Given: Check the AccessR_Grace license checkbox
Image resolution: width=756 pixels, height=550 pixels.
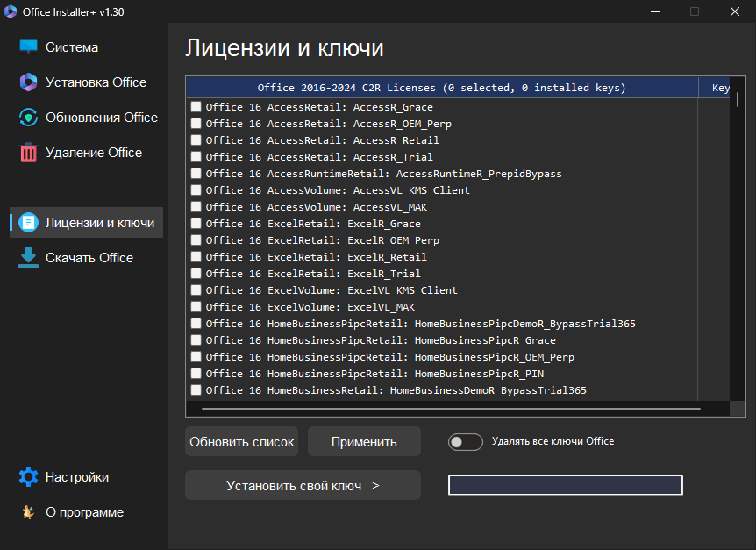Looking at the screenshot, I should point(196,107).
